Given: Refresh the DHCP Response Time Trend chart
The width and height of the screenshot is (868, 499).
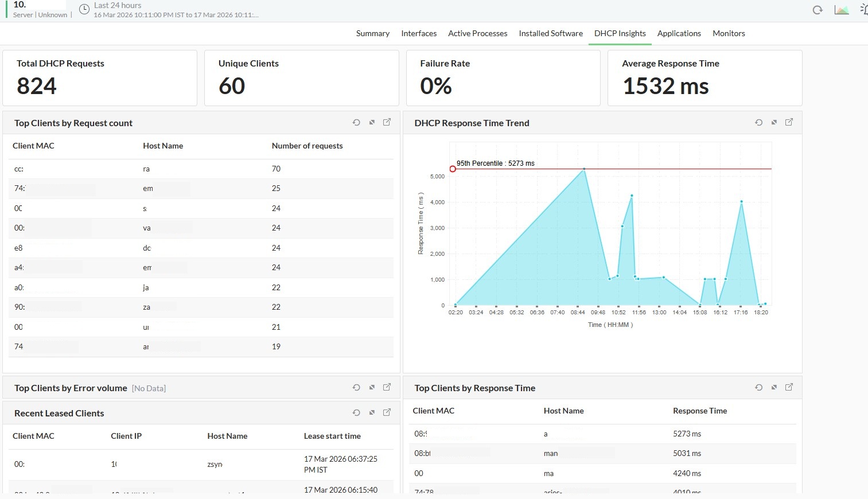Looking at the screenshot, I should [758, 123].
